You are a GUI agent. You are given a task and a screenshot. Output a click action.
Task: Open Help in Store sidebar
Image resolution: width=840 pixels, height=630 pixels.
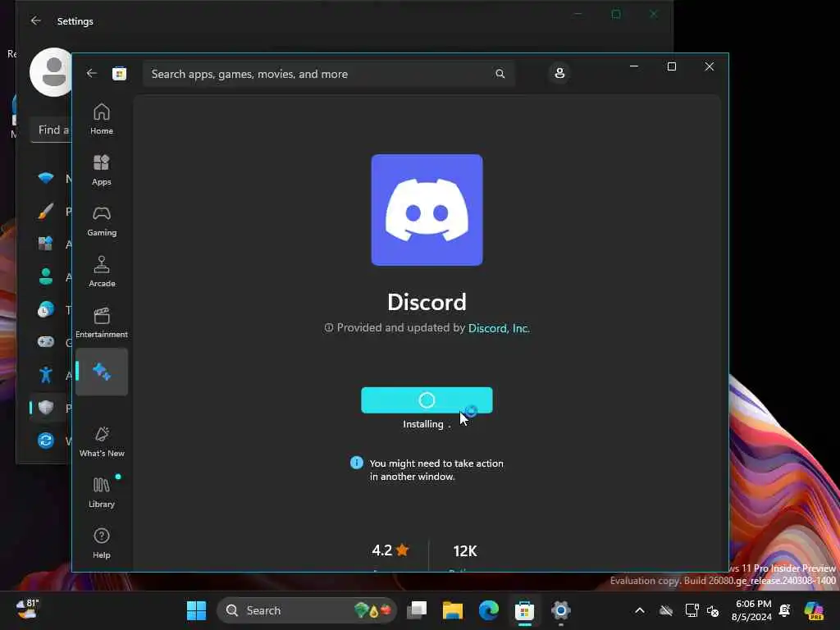tap(101, 543)
